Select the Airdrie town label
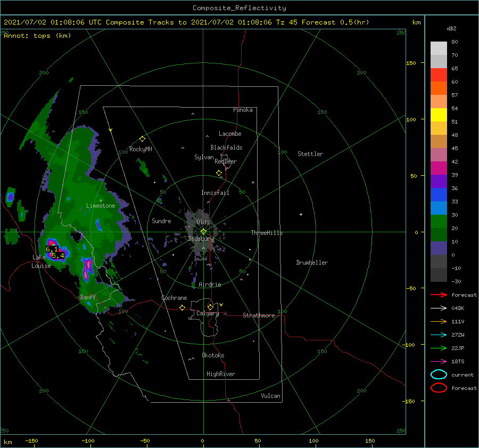Image resolution: width=479 pixels, height=448 pixels. pyautogui.click(x=210, y=284)
